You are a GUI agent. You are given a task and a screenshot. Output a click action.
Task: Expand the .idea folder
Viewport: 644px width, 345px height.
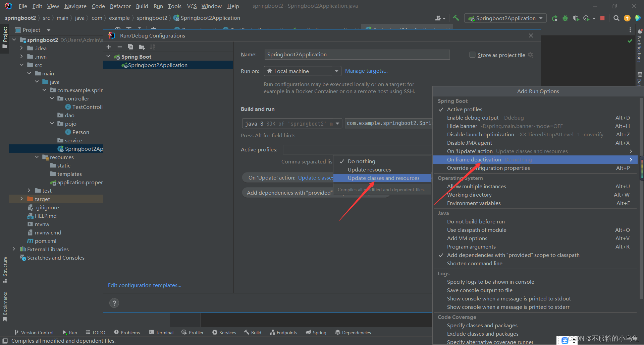point(21,48)
